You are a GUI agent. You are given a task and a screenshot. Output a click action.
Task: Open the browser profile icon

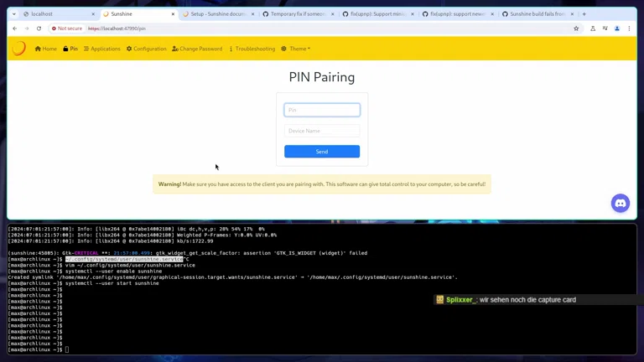pyautogui.click(x=617, y=28)
